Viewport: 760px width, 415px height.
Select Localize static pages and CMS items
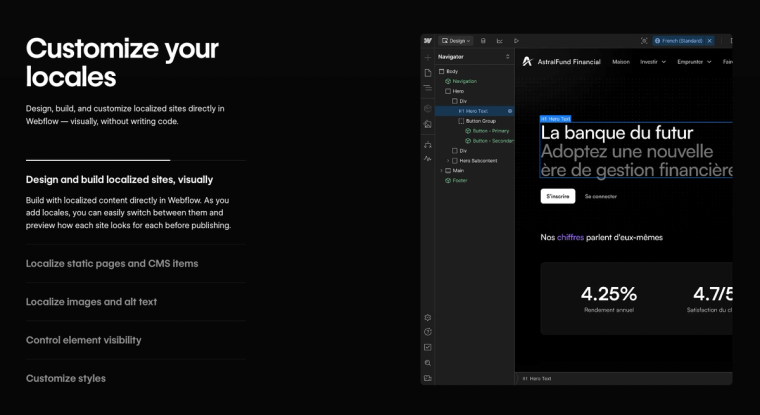tap(112, 264)
